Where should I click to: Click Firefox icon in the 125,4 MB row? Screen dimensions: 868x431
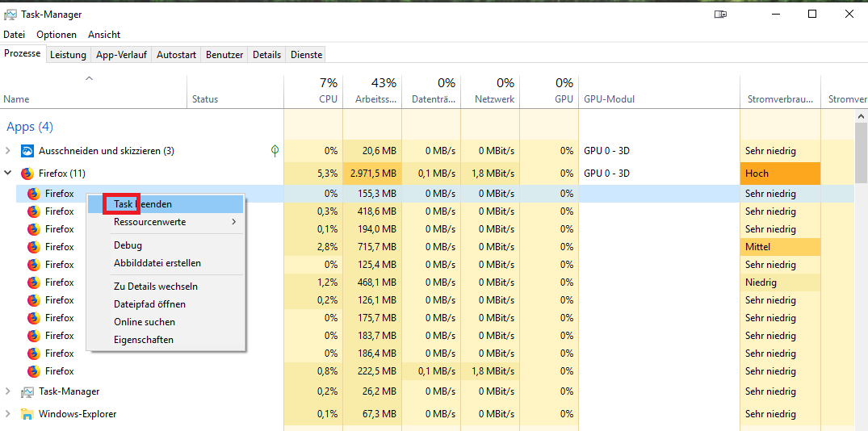34,265
